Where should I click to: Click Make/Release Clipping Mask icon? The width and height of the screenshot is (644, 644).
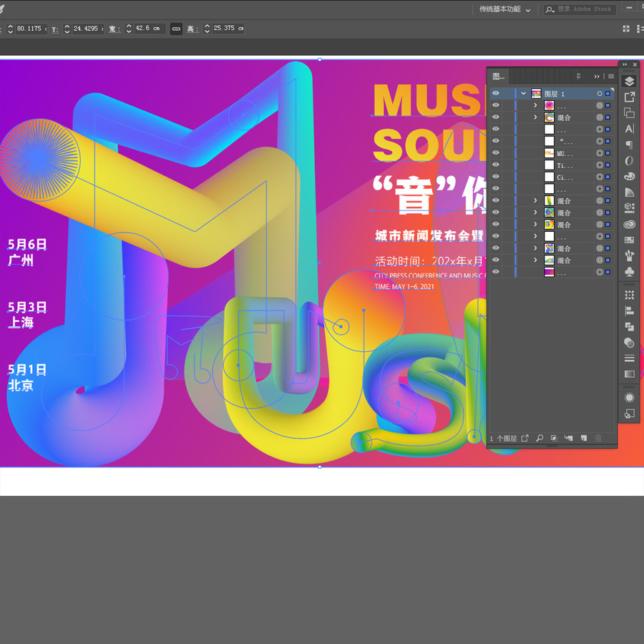coord(554,438)
